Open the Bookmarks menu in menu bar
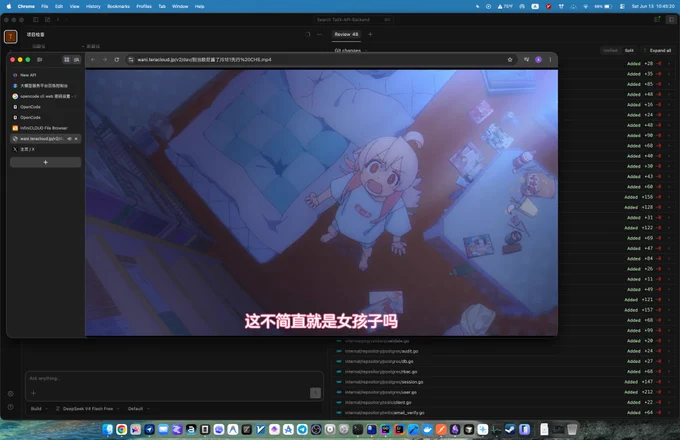The width and height of the screenshot is (680, 440). [x=118, y=7]
